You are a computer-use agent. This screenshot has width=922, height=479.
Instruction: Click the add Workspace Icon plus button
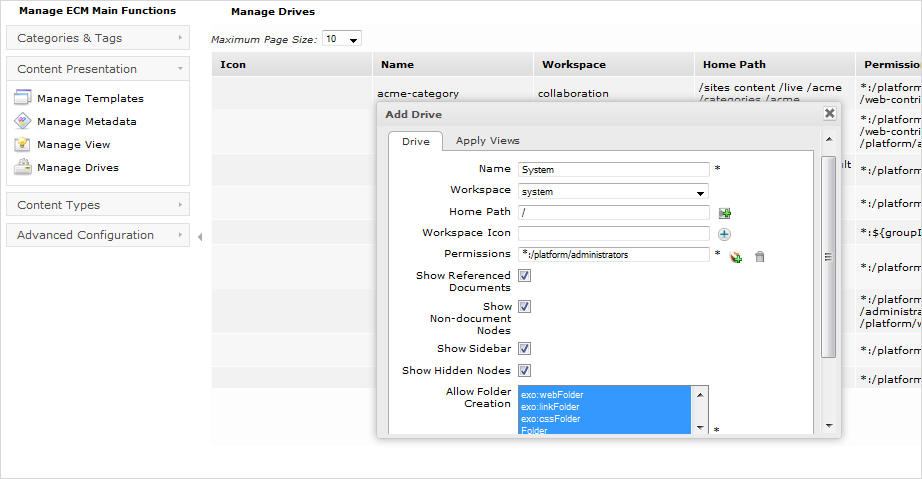(x=725, y=234)
